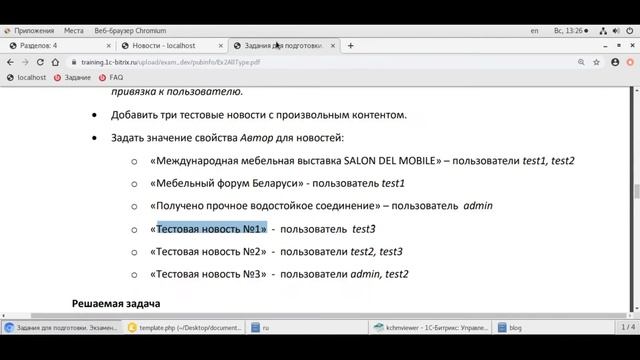This screenshot has height=360, width=640.
Task: Click the 'Добавить три тестовые новости' line
Action: pyautogui.click(x=259, y=115)
